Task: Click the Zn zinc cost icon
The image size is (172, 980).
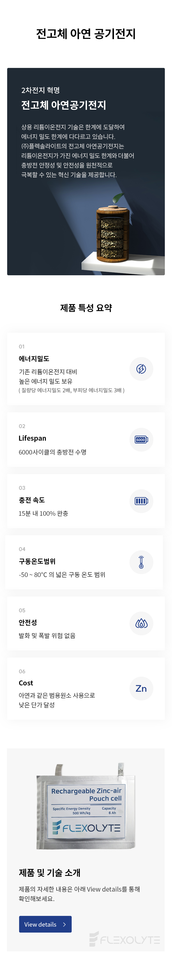Action: point(141,688)
